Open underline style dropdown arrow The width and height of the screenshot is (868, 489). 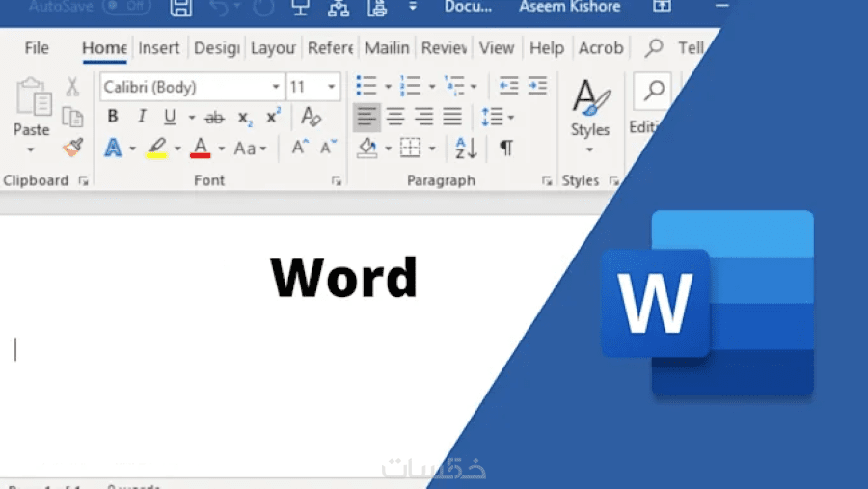tap(192, 118)
